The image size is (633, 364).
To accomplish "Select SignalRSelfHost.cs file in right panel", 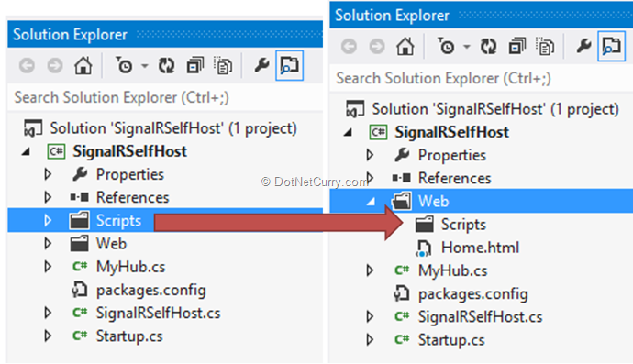I will [x=481, y=317].
